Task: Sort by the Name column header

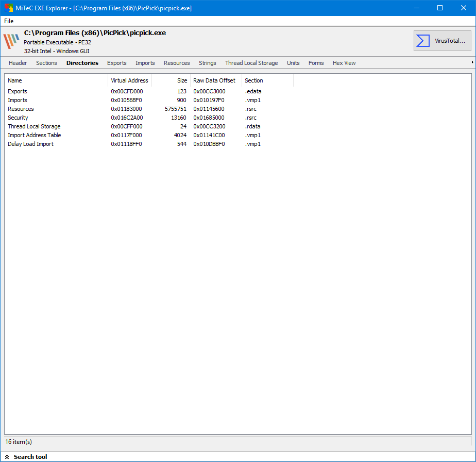Action: point(56,80)
